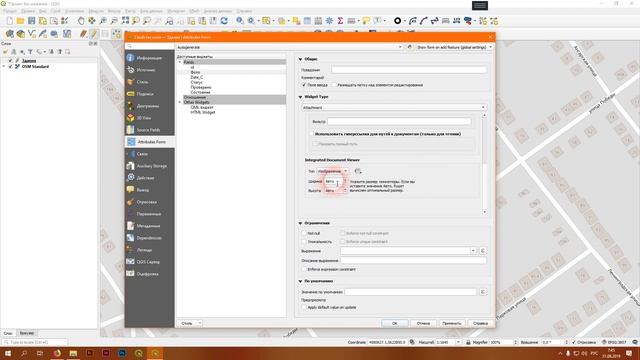The image size is (640, 360).
Task: Click the Map Tips icon in the toolbar
Action: [366, 21]
